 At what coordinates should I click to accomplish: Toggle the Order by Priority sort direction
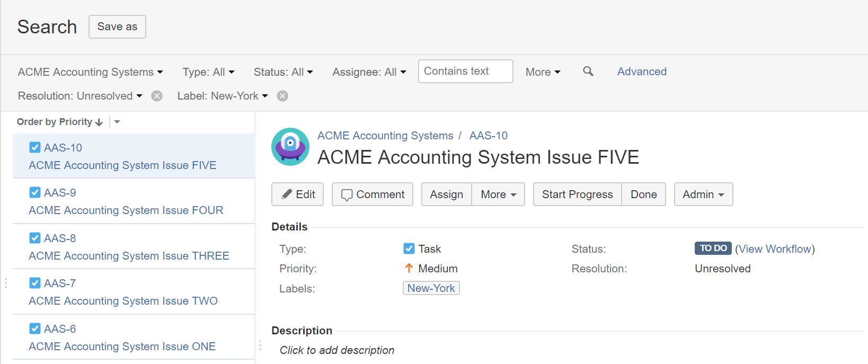(99, 122)
